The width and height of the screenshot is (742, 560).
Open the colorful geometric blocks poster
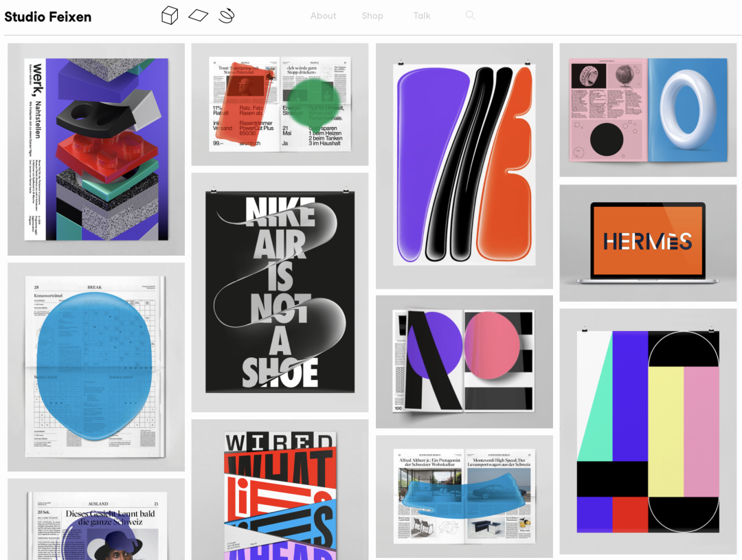648,432
